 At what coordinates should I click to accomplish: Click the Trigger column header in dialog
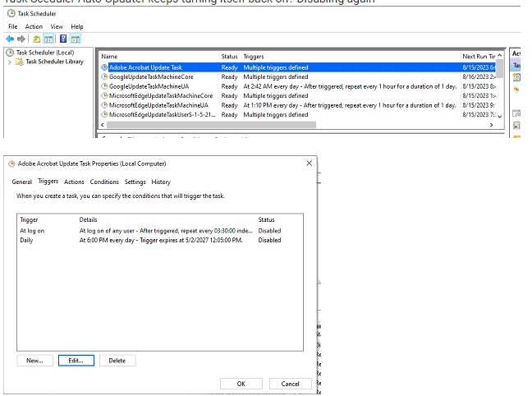tap(30, 219)
